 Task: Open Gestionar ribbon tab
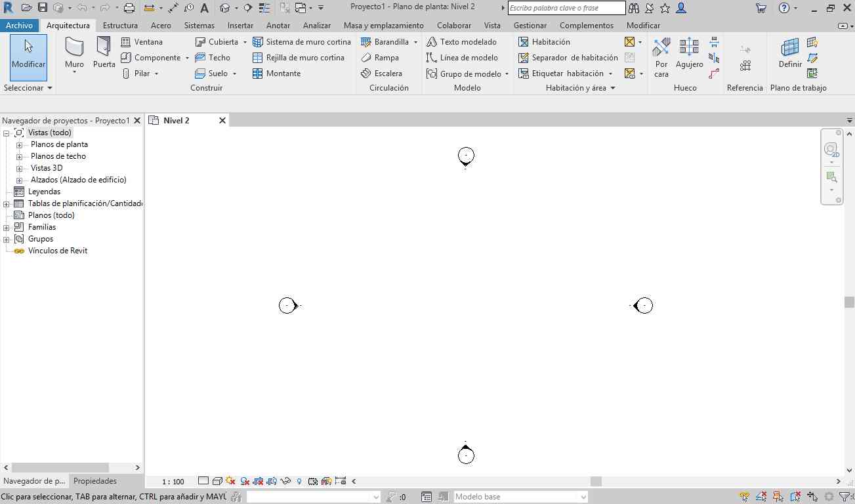click(530, 26)
